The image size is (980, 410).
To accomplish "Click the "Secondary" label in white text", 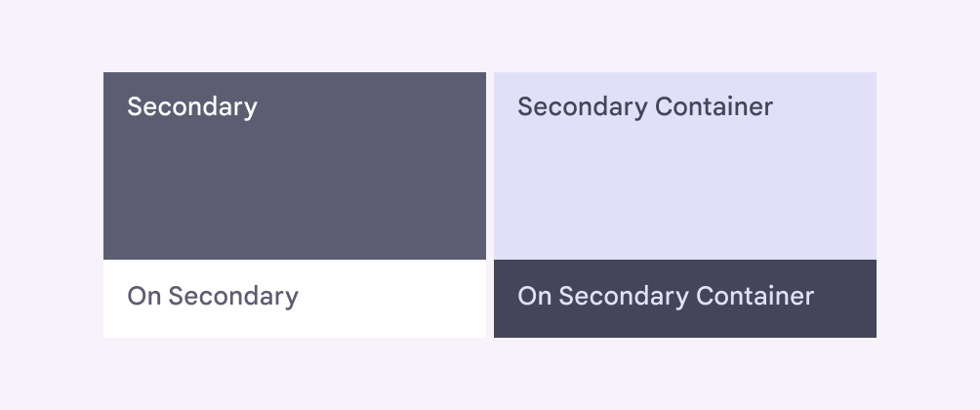I will click(192, 106).
